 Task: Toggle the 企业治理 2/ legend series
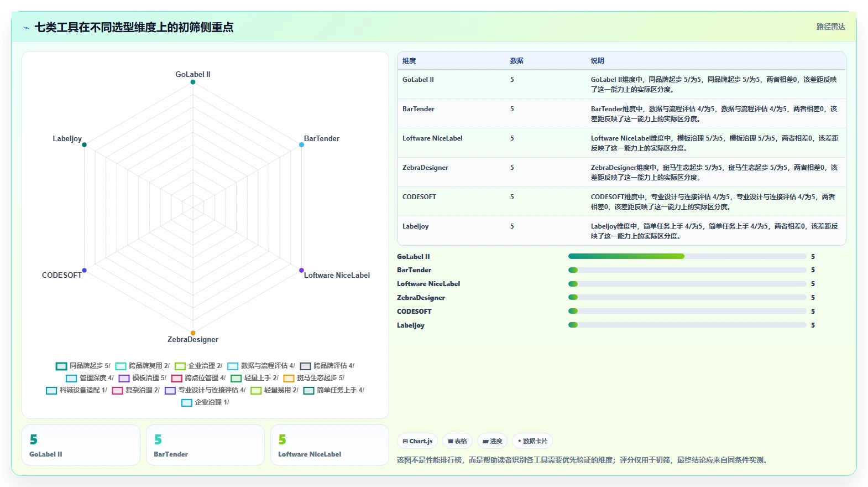tap(198, 366)
